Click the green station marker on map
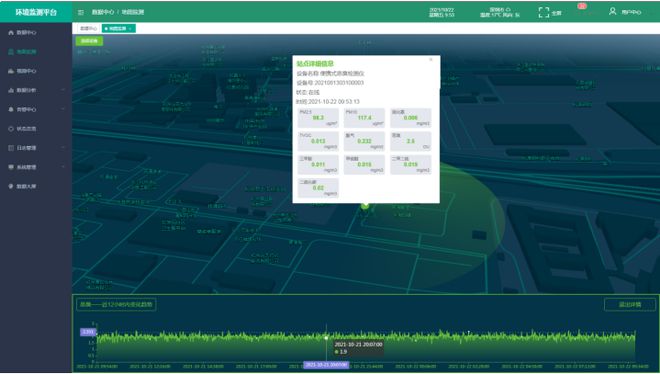Viewport: 660px width, 374px height. coord(365,206)
